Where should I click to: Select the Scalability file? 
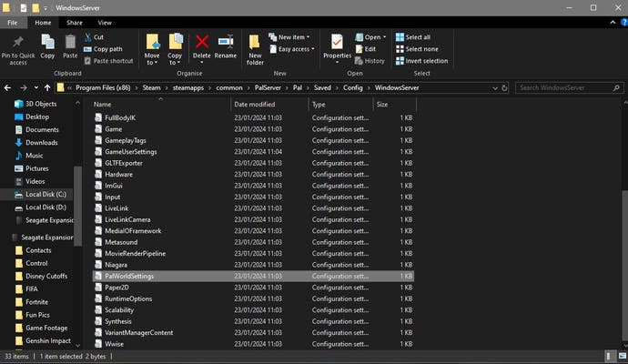tap(253, 310)
